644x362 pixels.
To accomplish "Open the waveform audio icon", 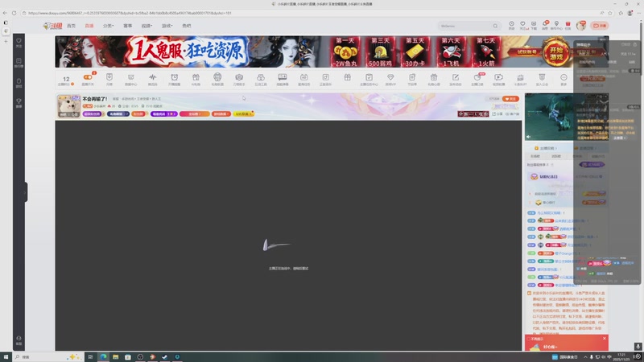I will point(152,79).
